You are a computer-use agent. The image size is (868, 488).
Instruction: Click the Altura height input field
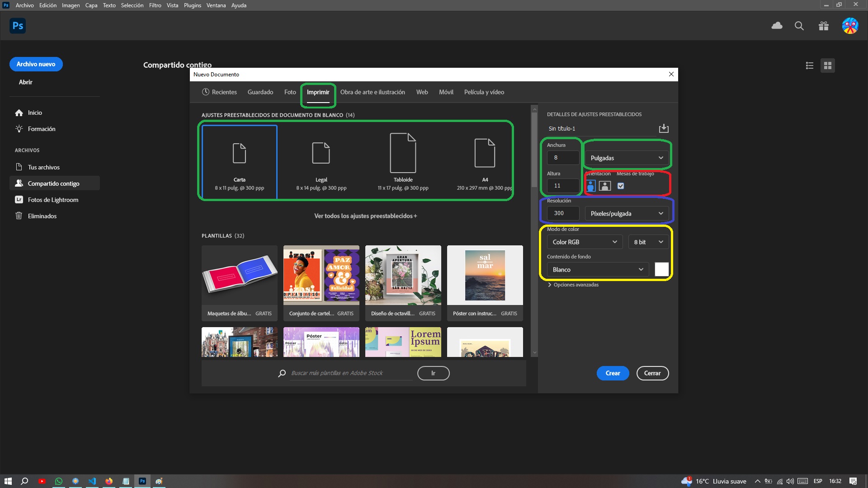563,186
